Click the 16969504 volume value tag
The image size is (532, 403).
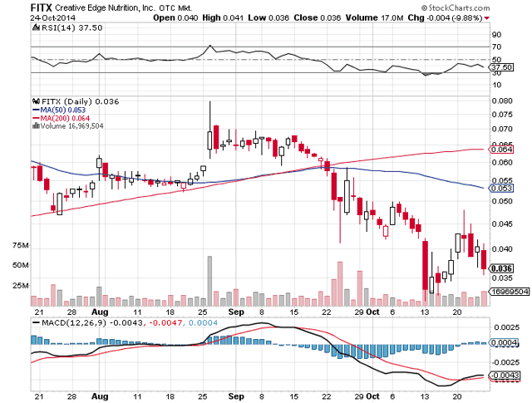point(509,292)
